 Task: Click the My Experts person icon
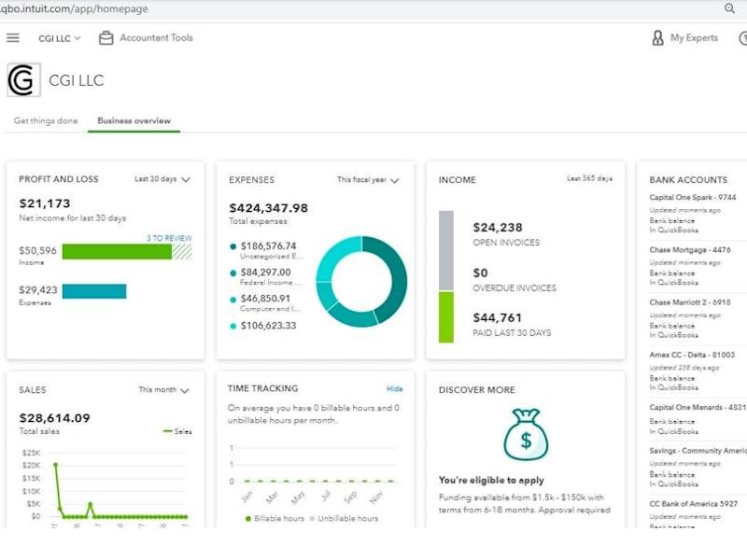[657, 38]
